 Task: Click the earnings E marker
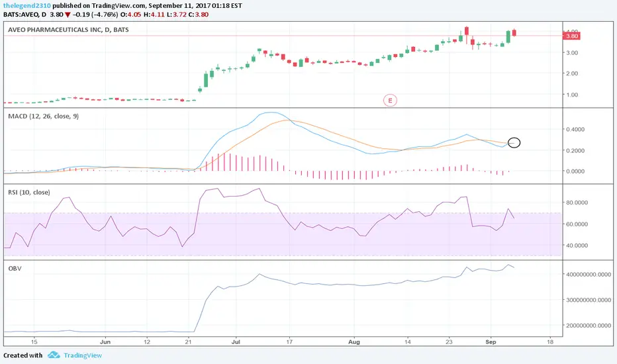[x=390, y=101]
